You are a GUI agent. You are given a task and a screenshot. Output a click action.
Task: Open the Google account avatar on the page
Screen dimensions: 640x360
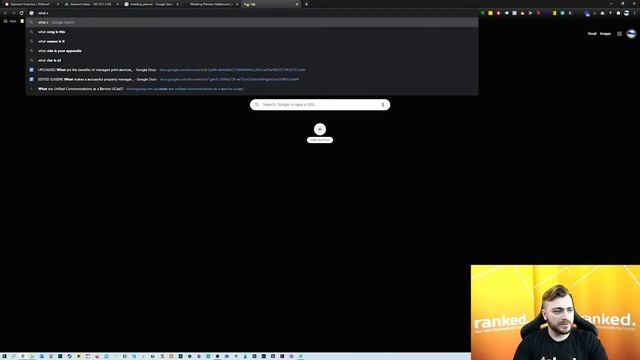click(x=631, y=34)
